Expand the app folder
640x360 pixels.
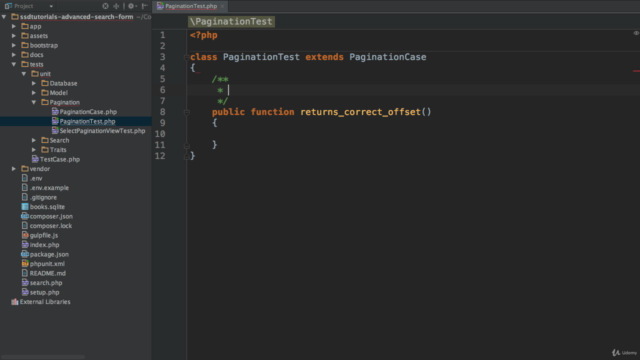pyautogui.click(x=14, y=26)
